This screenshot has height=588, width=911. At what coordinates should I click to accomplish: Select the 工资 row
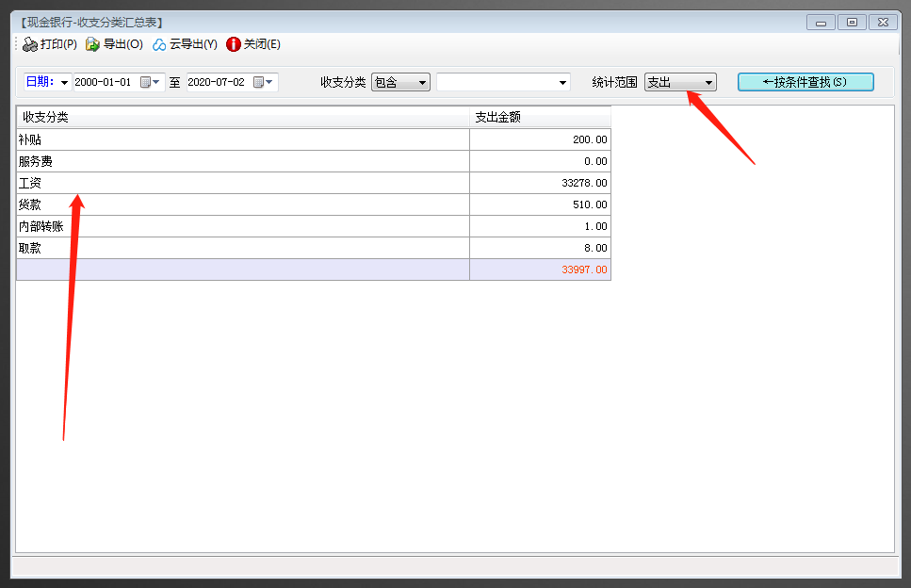[x=242, y=183]
